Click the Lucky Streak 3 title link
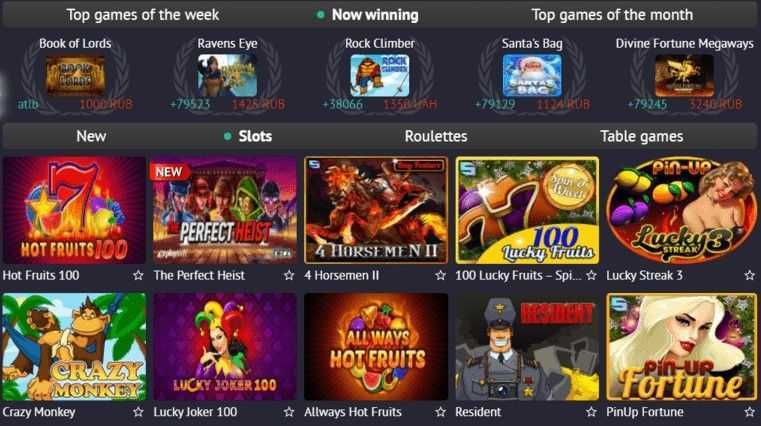This screenshot has height=426, width=761. 644,276
